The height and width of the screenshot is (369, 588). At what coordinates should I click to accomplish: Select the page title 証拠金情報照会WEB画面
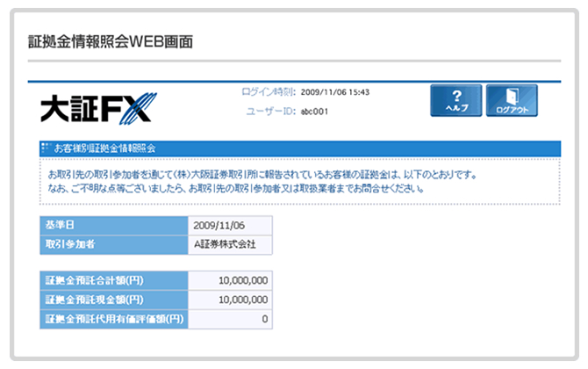coord(111,41)
